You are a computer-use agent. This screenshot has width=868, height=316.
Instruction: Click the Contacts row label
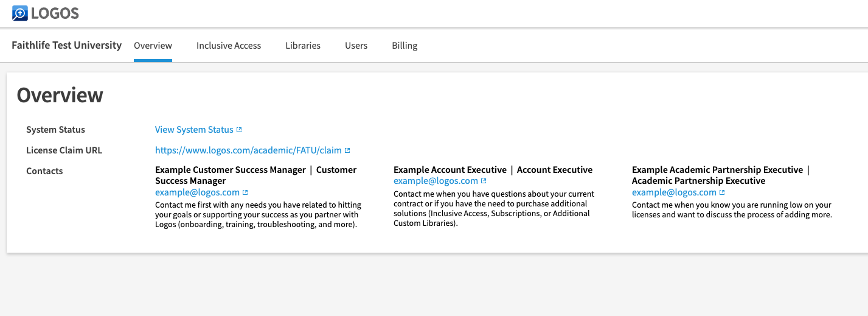click(x=44, y=171)
